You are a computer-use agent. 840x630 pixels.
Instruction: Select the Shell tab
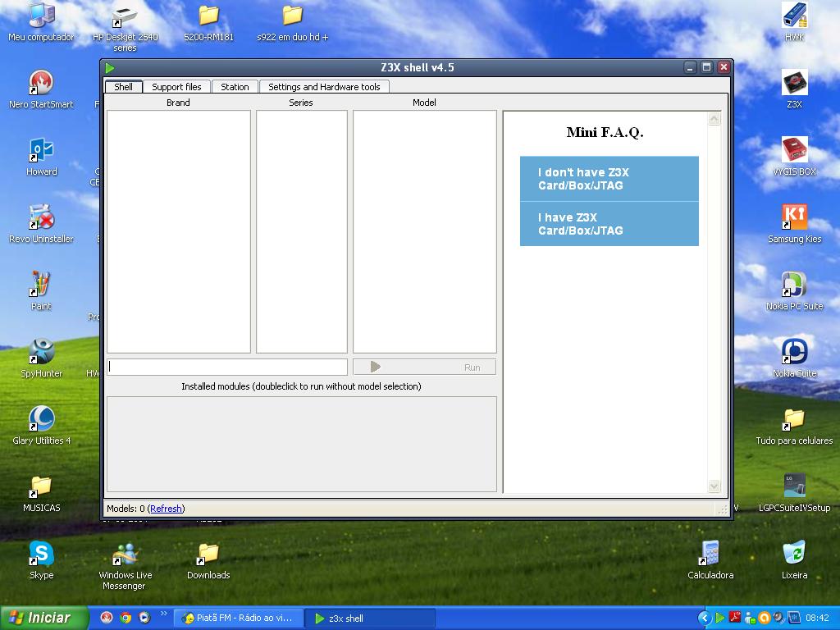pyautogui.click(x=123, y=87)
